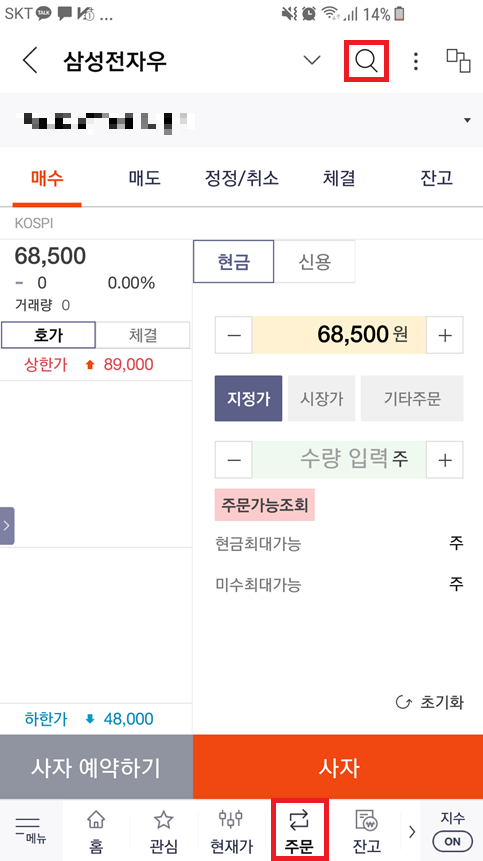Reset the order form with 초기화
The image size is (483, 861).
coord(430,702)
